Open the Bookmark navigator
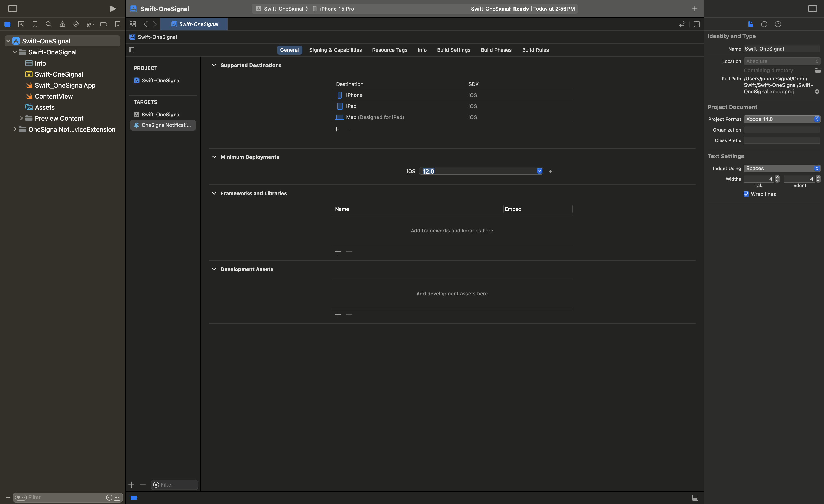 (x=35, y=24)
